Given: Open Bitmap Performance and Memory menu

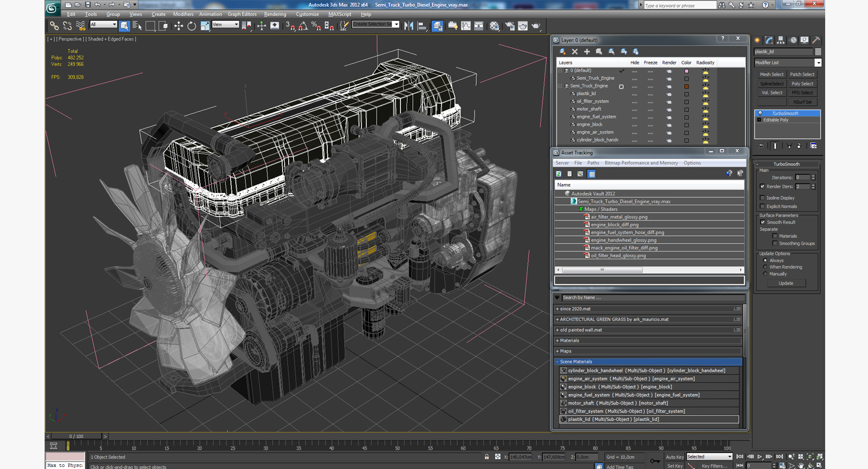Looking at the screenshot, I should tap(641, 163).
